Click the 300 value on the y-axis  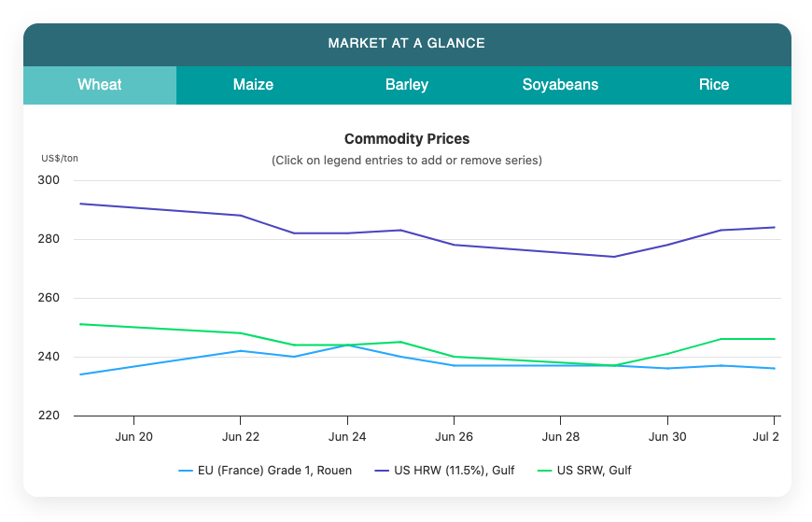[x=49, y=180]
